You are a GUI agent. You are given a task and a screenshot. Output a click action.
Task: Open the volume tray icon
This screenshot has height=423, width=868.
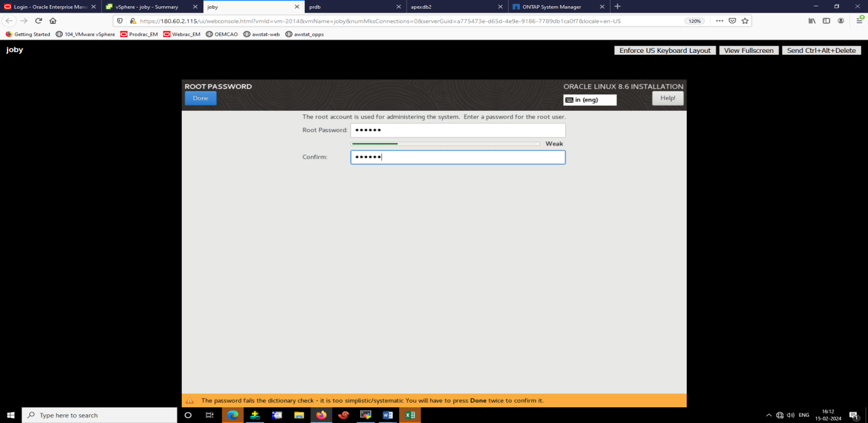(791, 415)
